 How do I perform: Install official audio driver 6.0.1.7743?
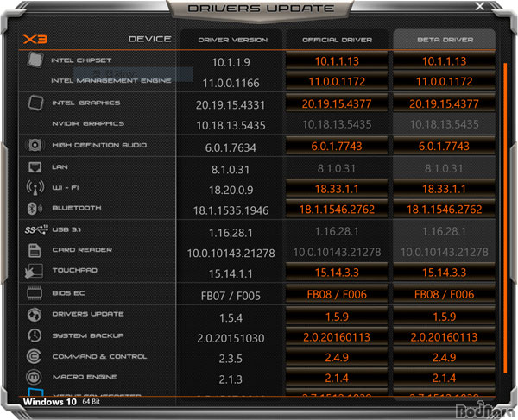(337, 146)
